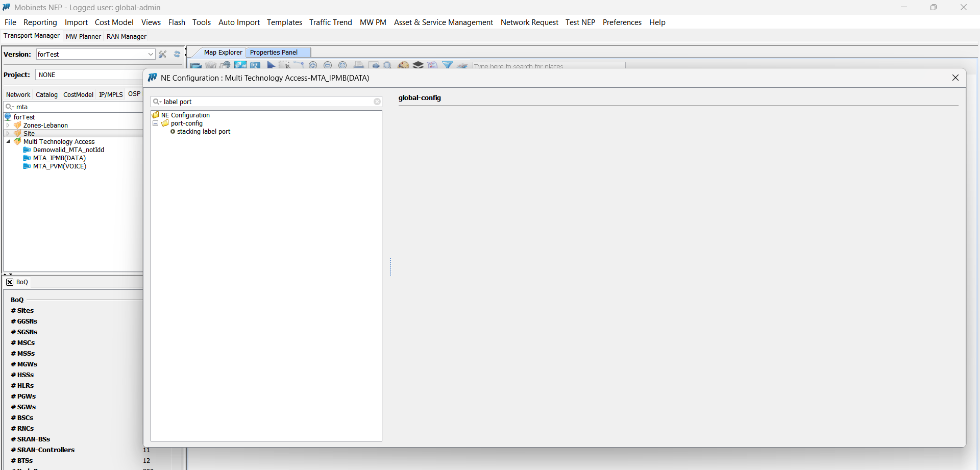Screen dimensions: 980x470
Task: Click the refresh version icon
Action: tap(177, 54)
